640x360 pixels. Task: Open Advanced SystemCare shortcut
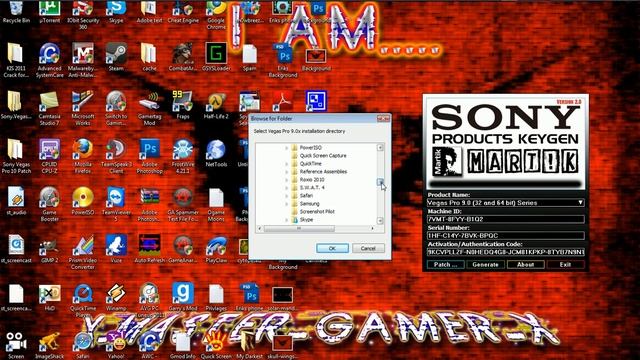click(49, 60)
